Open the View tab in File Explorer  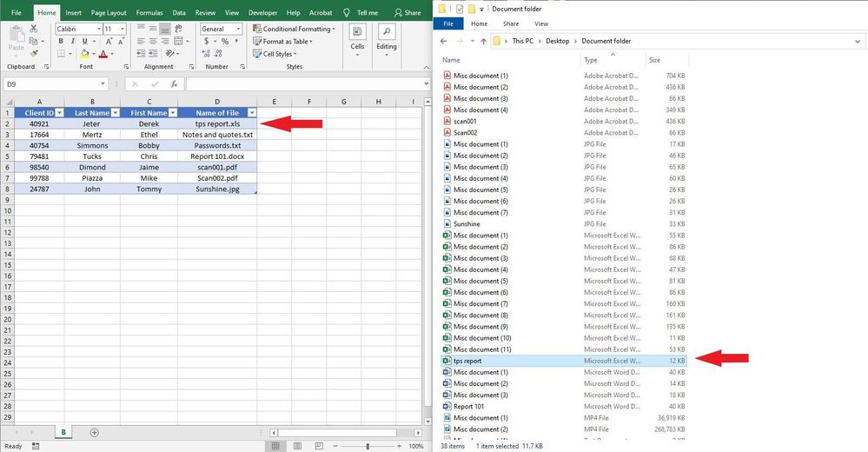[x=541, y=23]
